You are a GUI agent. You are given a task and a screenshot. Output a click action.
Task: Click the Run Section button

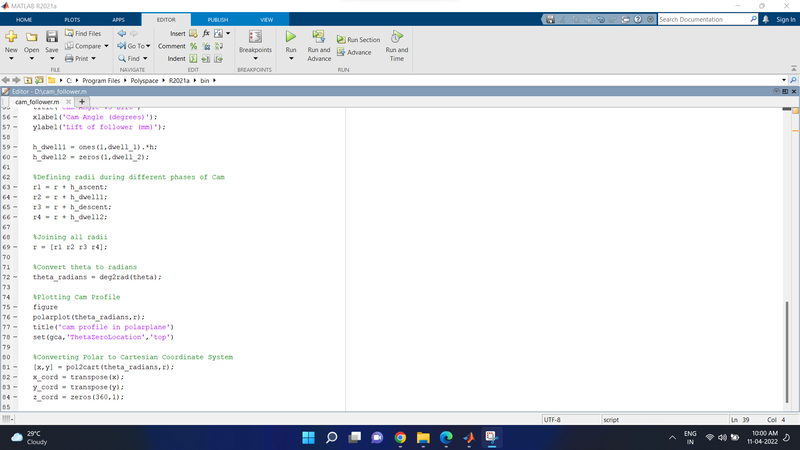pos(358,40)
